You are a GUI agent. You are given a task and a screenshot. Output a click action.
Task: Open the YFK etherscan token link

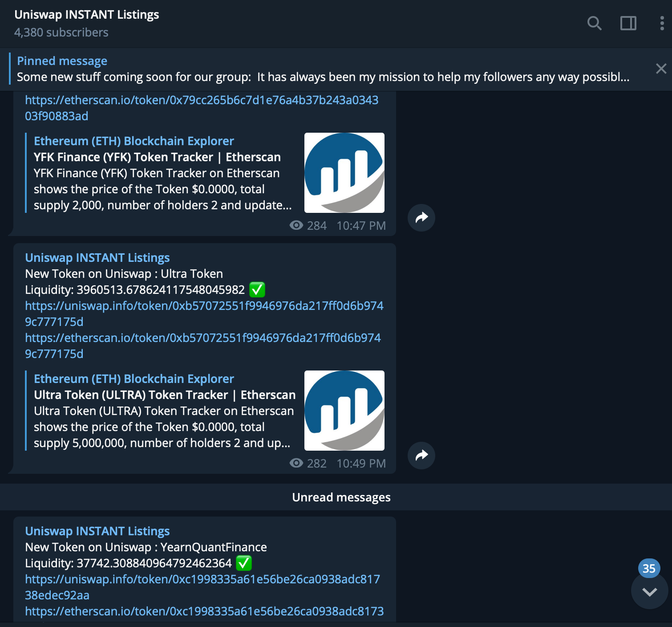(202, 108)
